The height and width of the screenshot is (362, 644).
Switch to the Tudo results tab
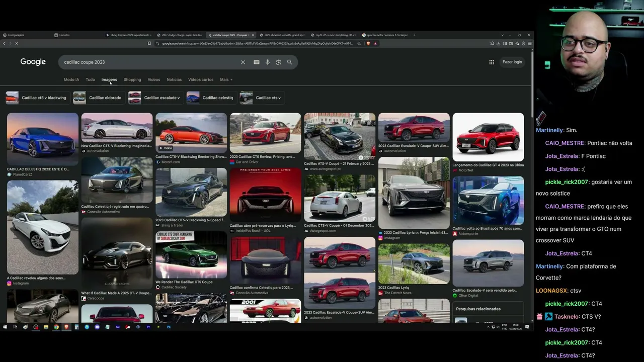90,79
